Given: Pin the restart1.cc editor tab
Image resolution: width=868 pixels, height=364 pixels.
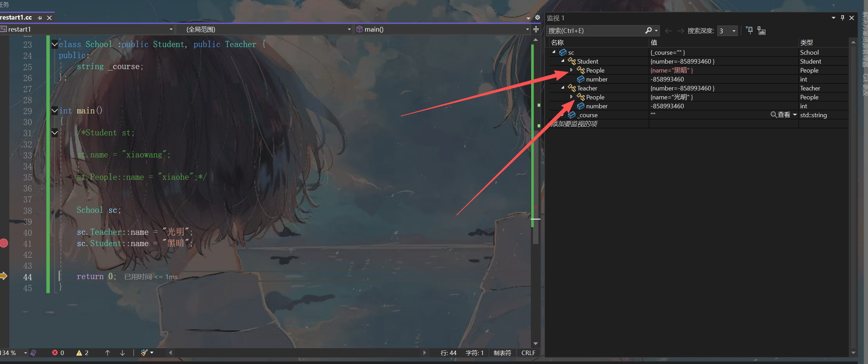Looking at the screenshot, I should tap(40, 18).
